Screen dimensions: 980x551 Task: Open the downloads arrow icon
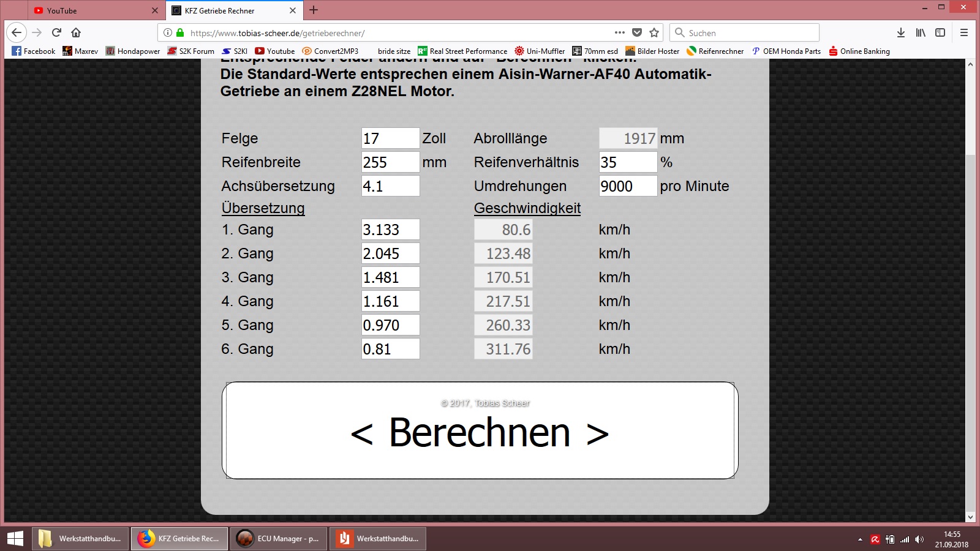pos(900,32)
